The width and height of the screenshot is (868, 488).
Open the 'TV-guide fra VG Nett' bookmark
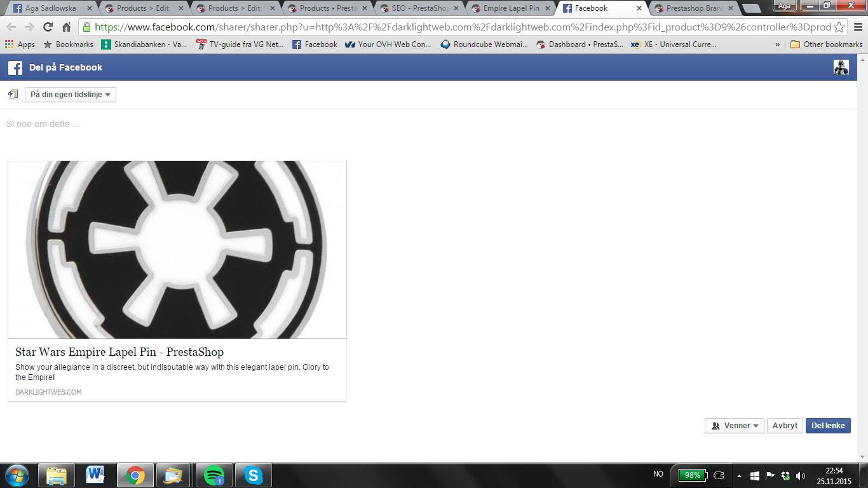tap(240, 44)
